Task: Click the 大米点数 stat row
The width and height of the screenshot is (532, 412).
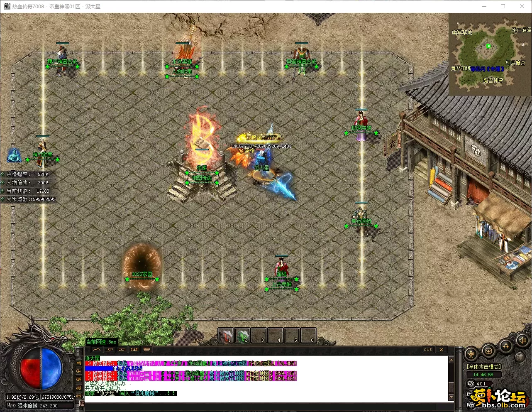Action: point(28,199)
